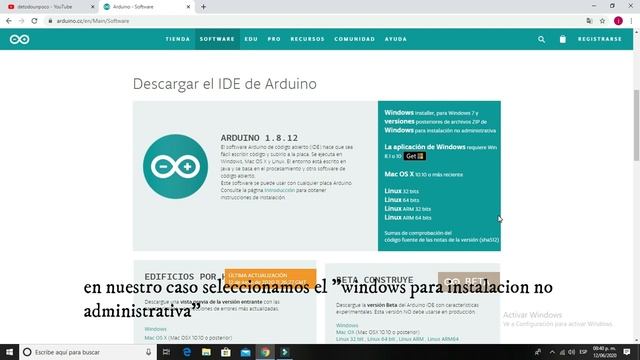The height and width of the screenshot is (360, 640).
Task: Open File Explorer from taskbar
Action: (206, 352)
